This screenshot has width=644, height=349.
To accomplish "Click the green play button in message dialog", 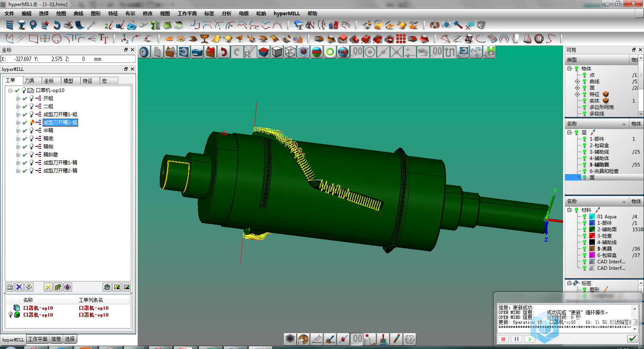I will [530, 339].
